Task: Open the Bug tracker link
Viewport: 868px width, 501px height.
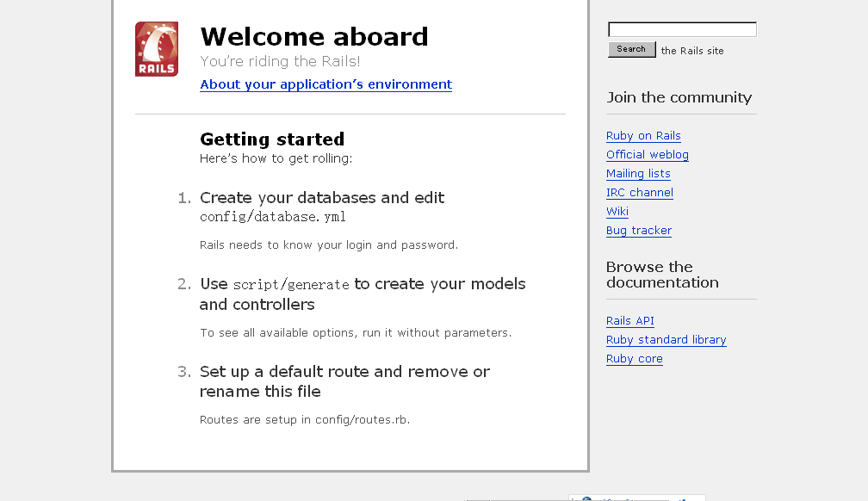Action: (639, 231)
